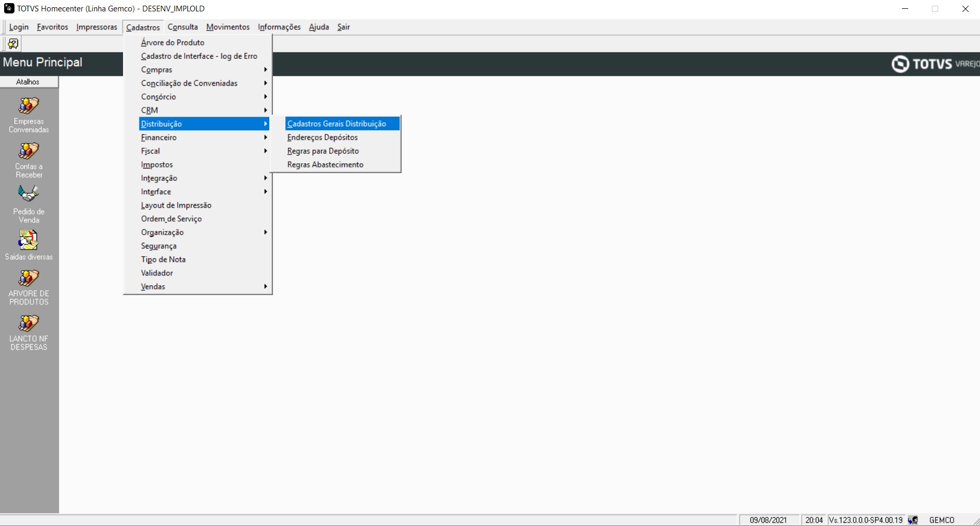Viewport: 980px width, 526px height.
Task: Open the Ajuda menu
Action: click(319, 27)
